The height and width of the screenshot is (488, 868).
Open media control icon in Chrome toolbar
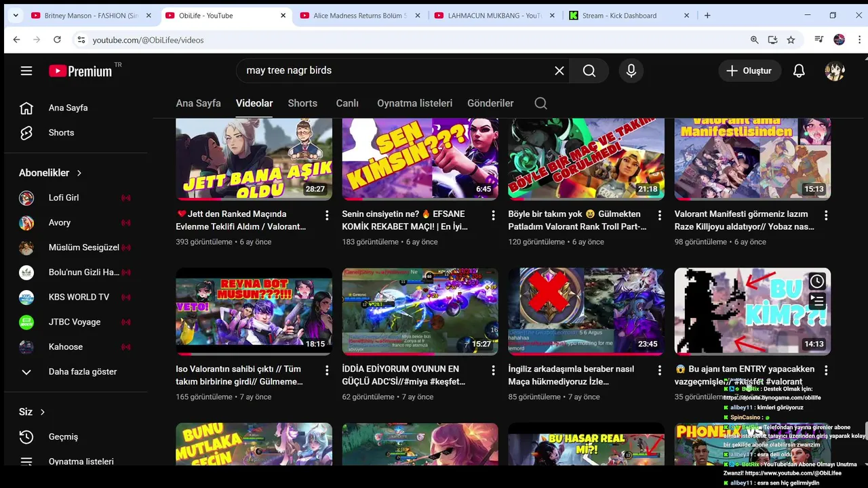819,40
